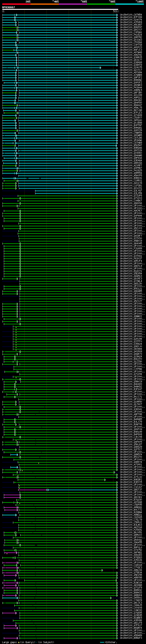Click the white query sequence bar
Image resolution: width=146 pixels, height=644 pixels.
[60, 10]
